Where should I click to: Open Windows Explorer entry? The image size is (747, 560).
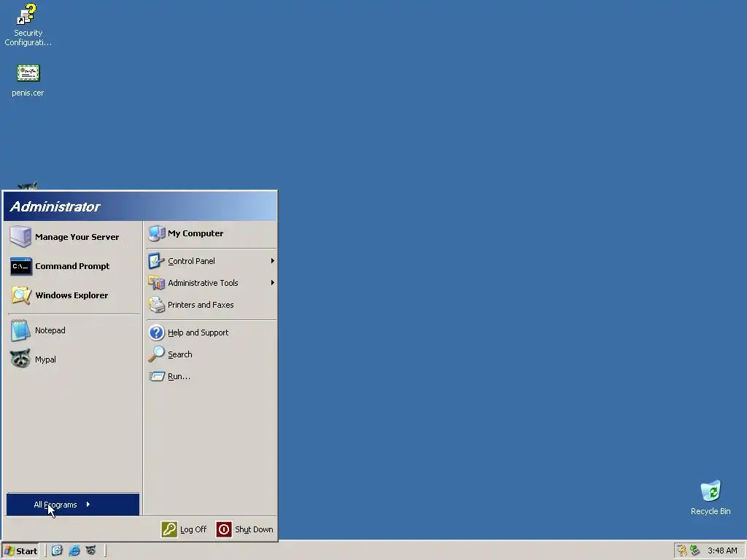tap(74, 295)
